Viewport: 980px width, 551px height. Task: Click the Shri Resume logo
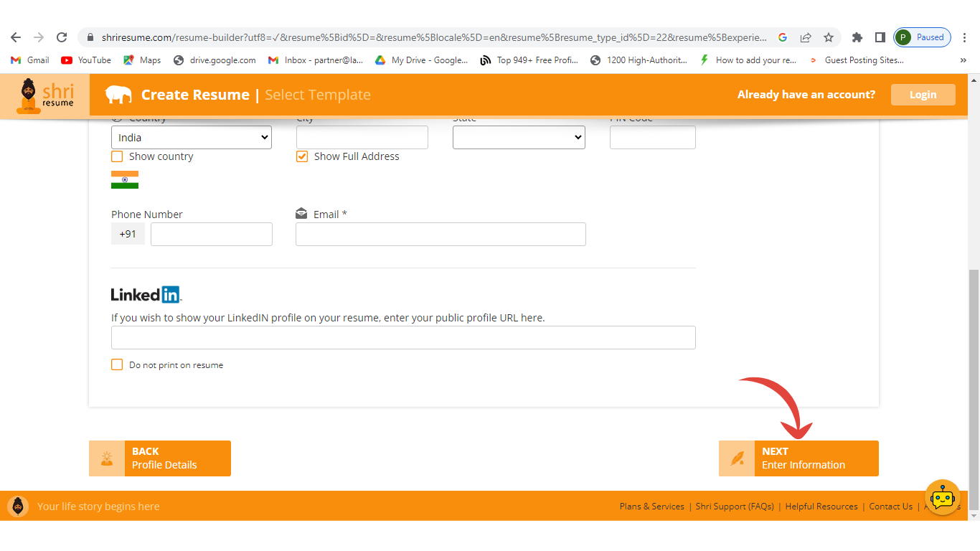click(x=44, y=95)
